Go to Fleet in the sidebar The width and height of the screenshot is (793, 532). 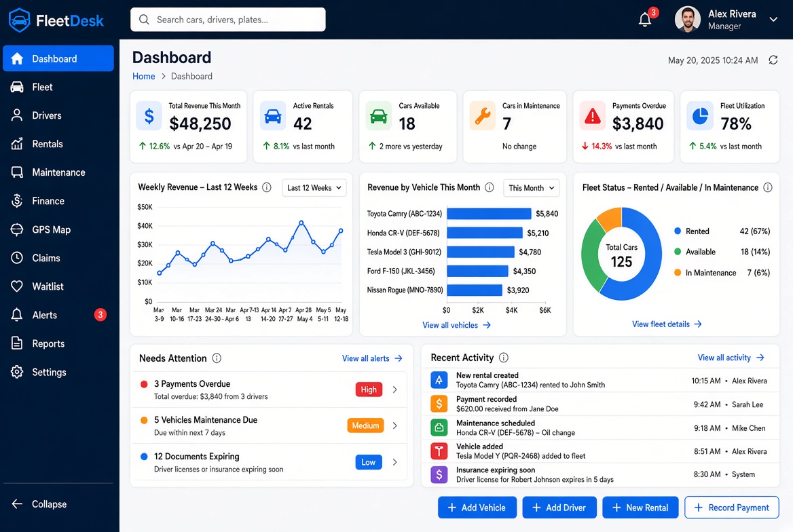pos(58,87)
